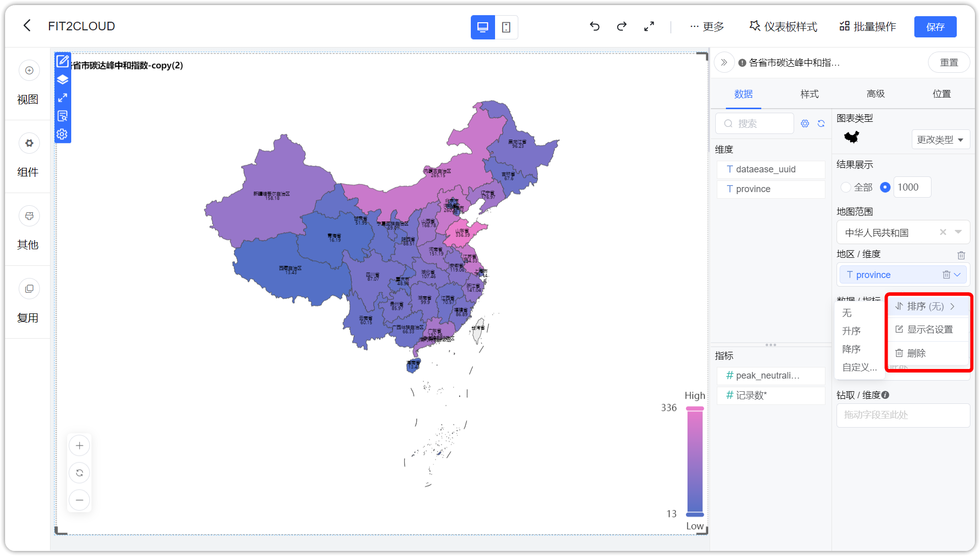Open 批量操作 batch operations
Screen dimensions: 980x556
[x=868, y=26]
